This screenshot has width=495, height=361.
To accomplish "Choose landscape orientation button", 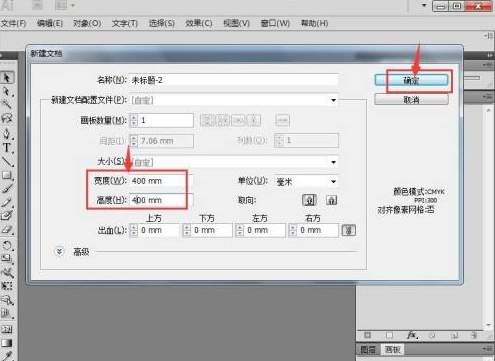I will tap(331, 200).
